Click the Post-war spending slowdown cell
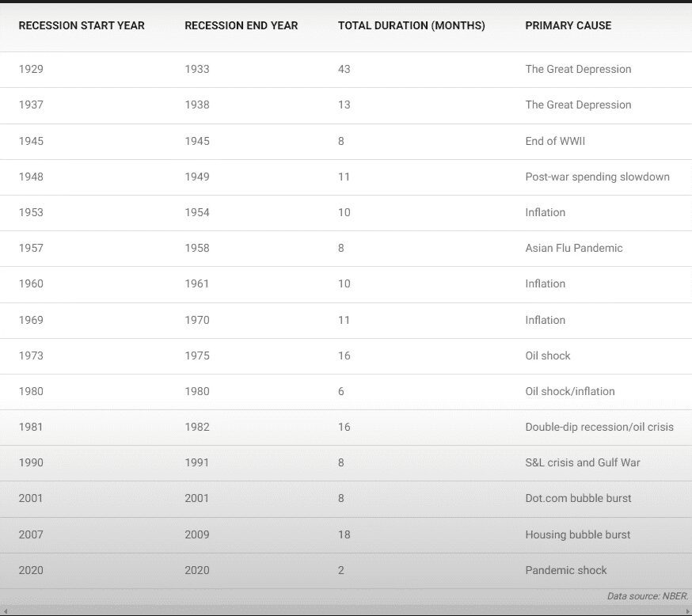Screen dimensions: 692x616 597,177
